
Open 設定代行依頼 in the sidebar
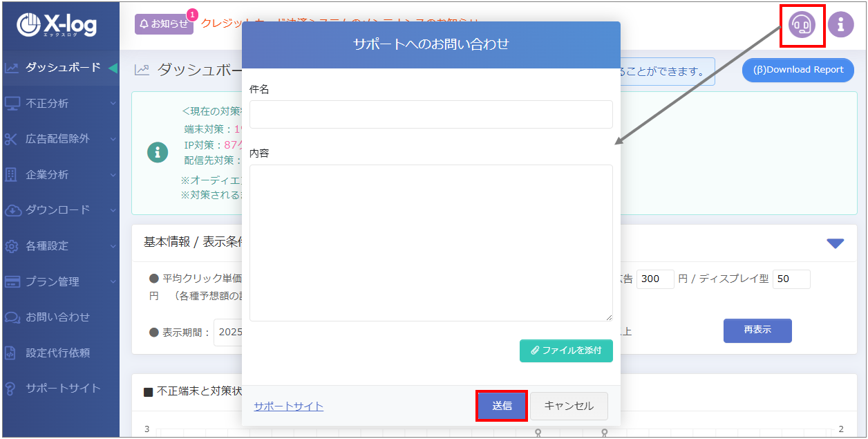tap(57, 353)
